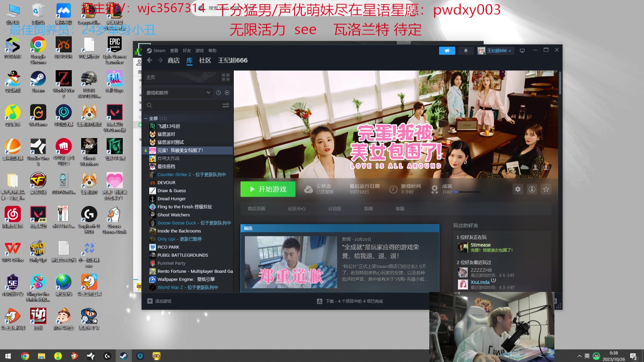The image size is (644, 362).
Task: Switch the 英 input language indicator
Action: pos(587,356)
